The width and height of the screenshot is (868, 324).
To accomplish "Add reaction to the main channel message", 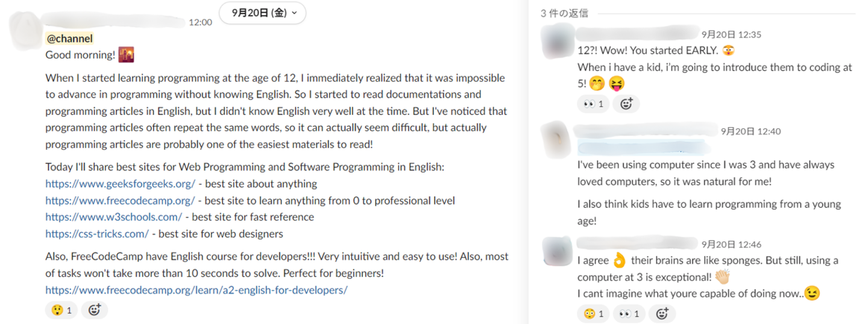I will coord(94,310).
